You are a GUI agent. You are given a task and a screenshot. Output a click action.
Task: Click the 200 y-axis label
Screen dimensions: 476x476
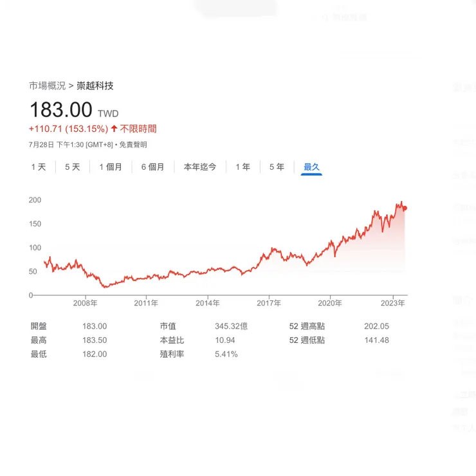35,200
